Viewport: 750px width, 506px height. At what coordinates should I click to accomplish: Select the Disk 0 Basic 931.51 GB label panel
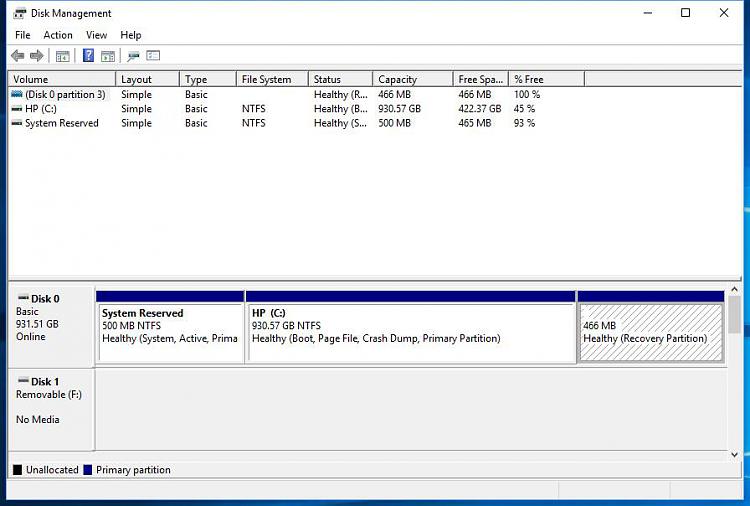tap(51, 326)
